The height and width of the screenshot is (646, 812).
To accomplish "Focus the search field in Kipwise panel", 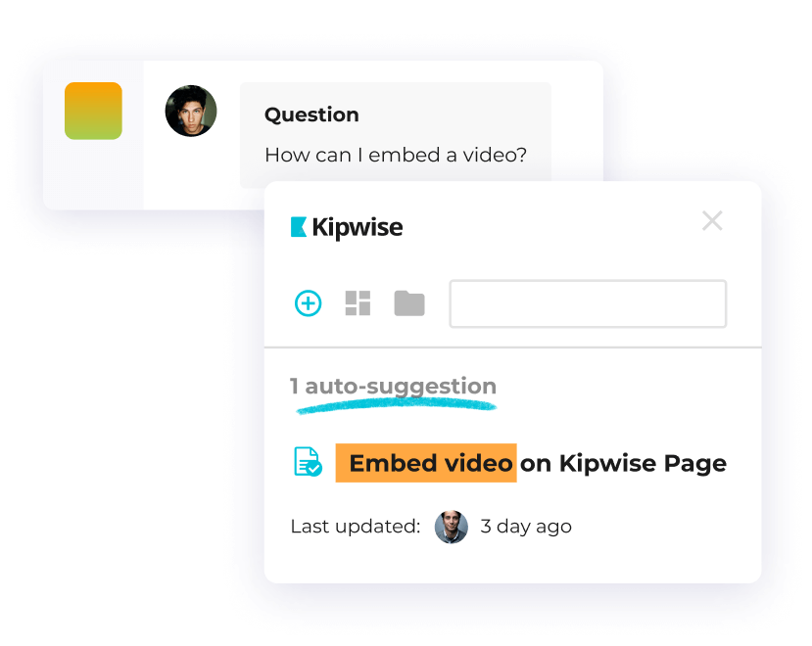I will (x=588, y=303).
